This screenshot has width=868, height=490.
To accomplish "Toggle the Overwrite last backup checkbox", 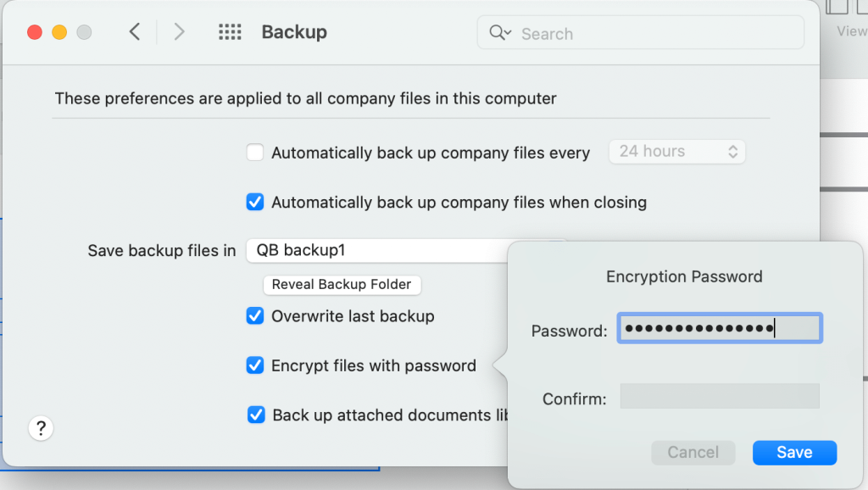I will tap(254, 316).
